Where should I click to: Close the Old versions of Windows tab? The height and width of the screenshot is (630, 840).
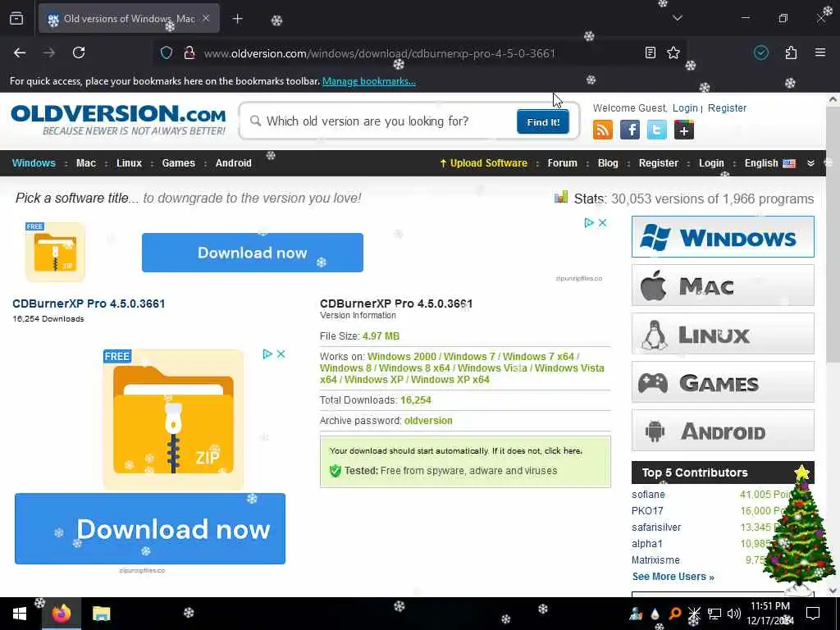(x=206, y=18)
